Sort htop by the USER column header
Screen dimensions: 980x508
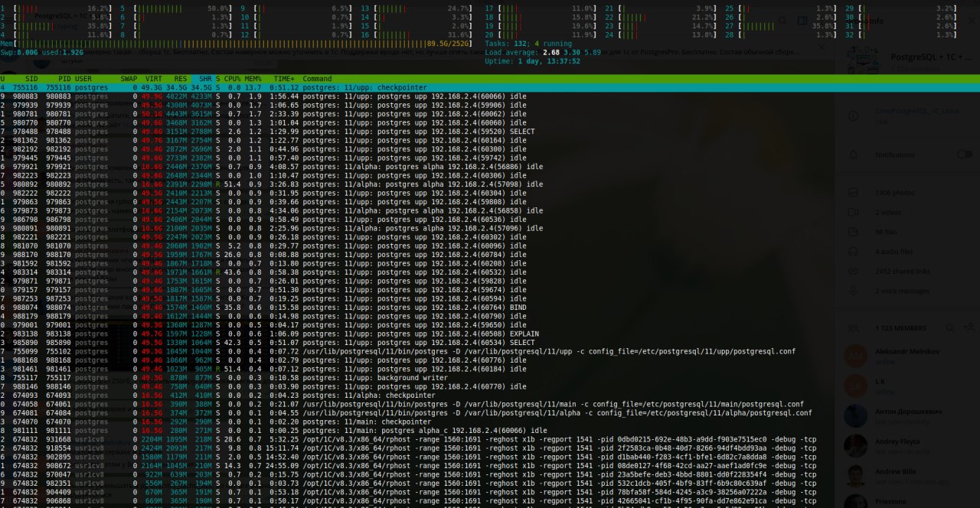[x=83, y=79]
